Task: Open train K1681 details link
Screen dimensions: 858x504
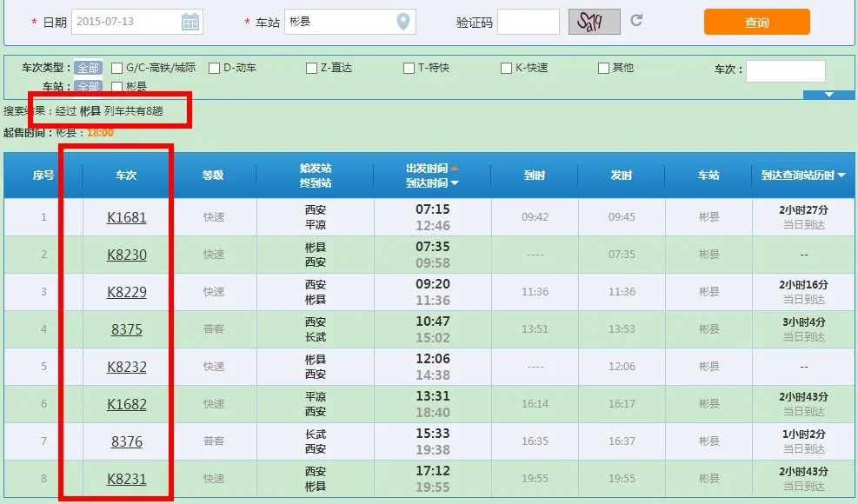Action: (126, 217)
